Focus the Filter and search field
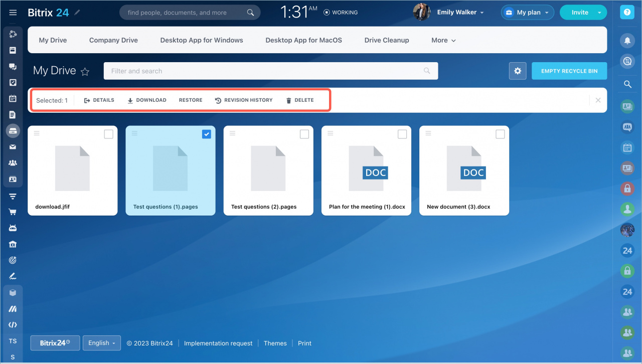Image resolution: width=642 pixels, height=364 pixels. pyautogui.click(x=271, y=71)
